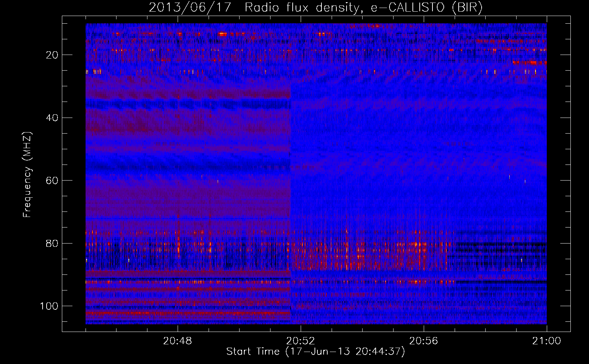Viewport: 589px width, 364px height.
Task: Click the 21:00 time tick label
Action: click(x=547, y=341)
